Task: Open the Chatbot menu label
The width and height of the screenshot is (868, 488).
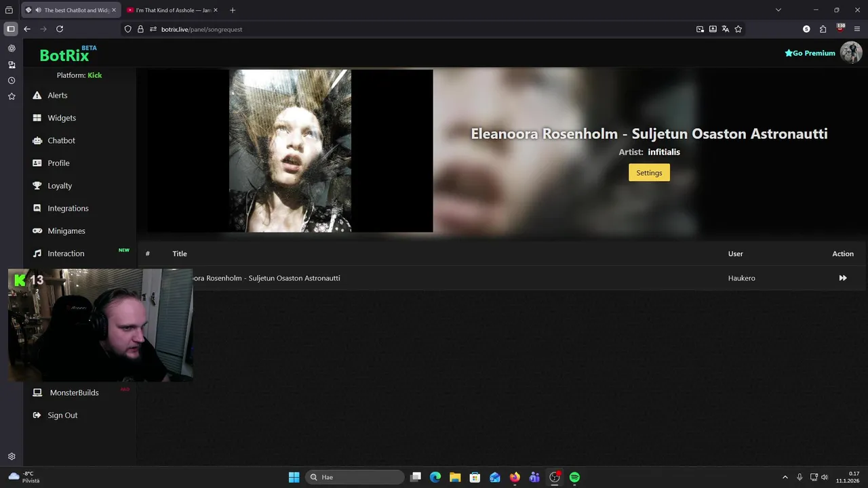Action: 62,140
